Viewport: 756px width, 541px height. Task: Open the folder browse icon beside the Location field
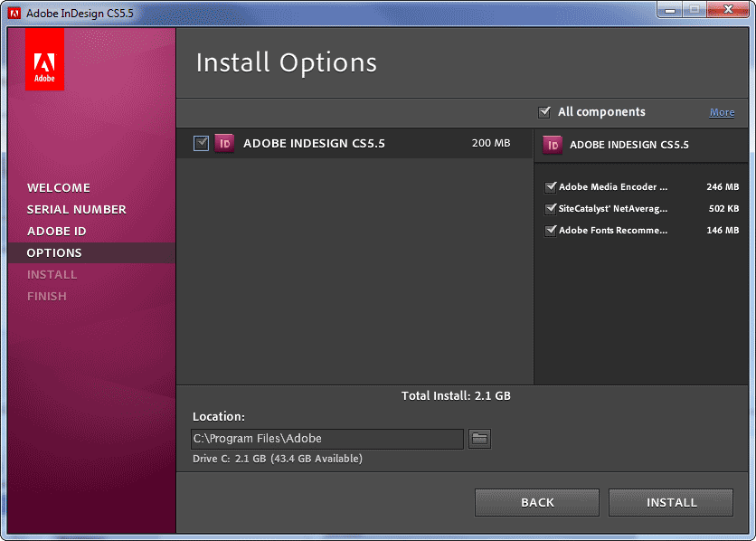pos(479,439)
